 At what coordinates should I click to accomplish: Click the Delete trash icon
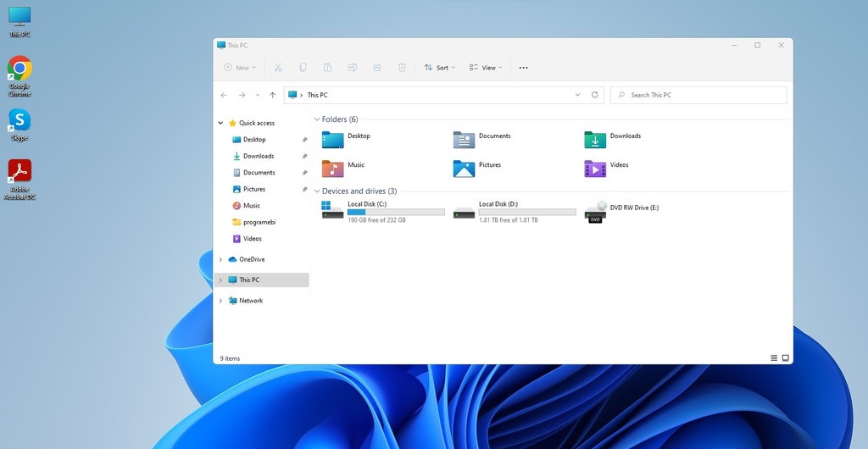click(402, 68)
